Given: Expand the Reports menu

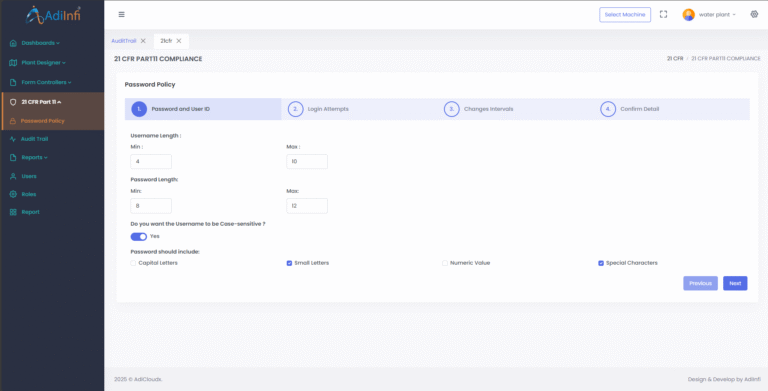Looking at the screenshot, I should tap(34, 158).
